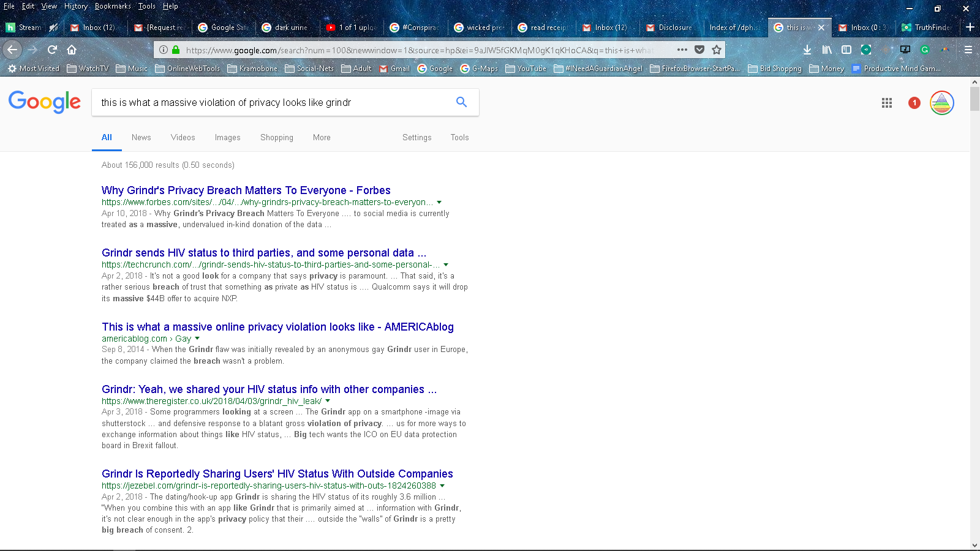The height and width of the screenshot is (551, 980).
Task: Open the Gmail bookmark
Action: click(x=394, y=69)
